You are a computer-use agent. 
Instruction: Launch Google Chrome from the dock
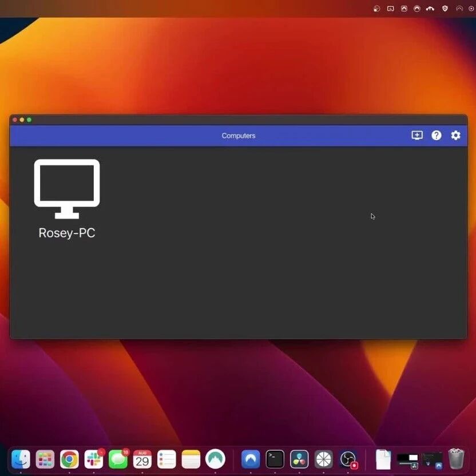[x=69, y=459]
